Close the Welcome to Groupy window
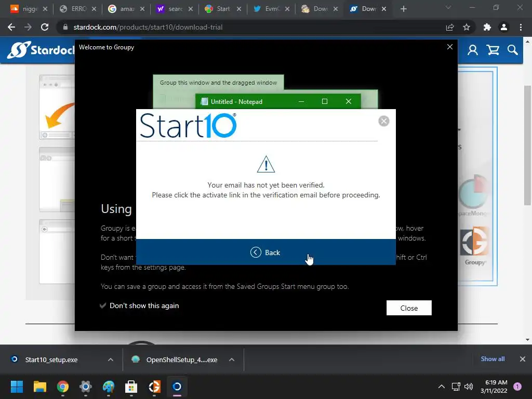 450,47
